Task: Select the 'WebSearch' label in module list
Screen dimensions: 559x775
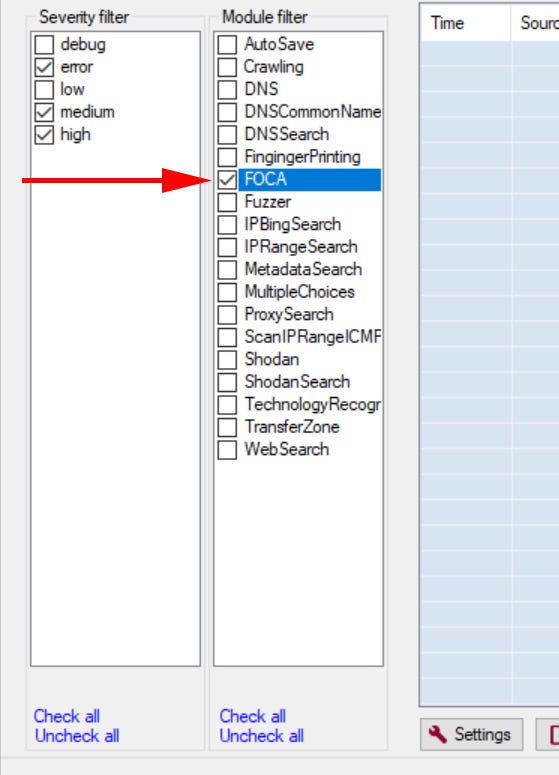Action: 287,449
